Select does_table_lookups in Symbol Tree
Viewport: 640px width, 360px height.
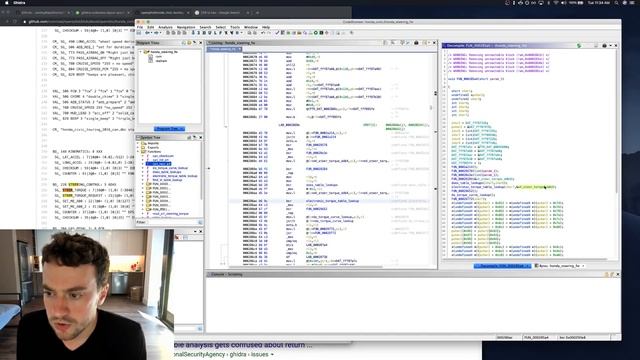[167, 172]
